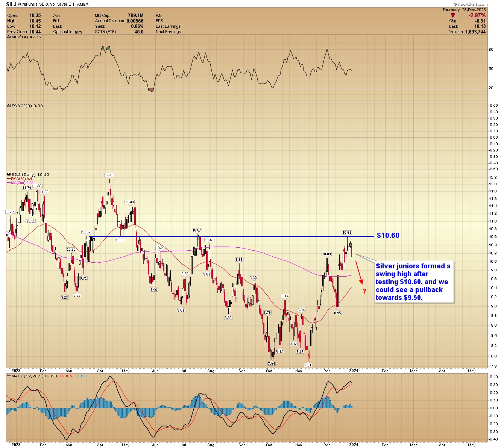The height and width of the screenshot is (448, 504).
Task: Click the blue $10.60 resistance level label
Action: [x=388, y=236]
